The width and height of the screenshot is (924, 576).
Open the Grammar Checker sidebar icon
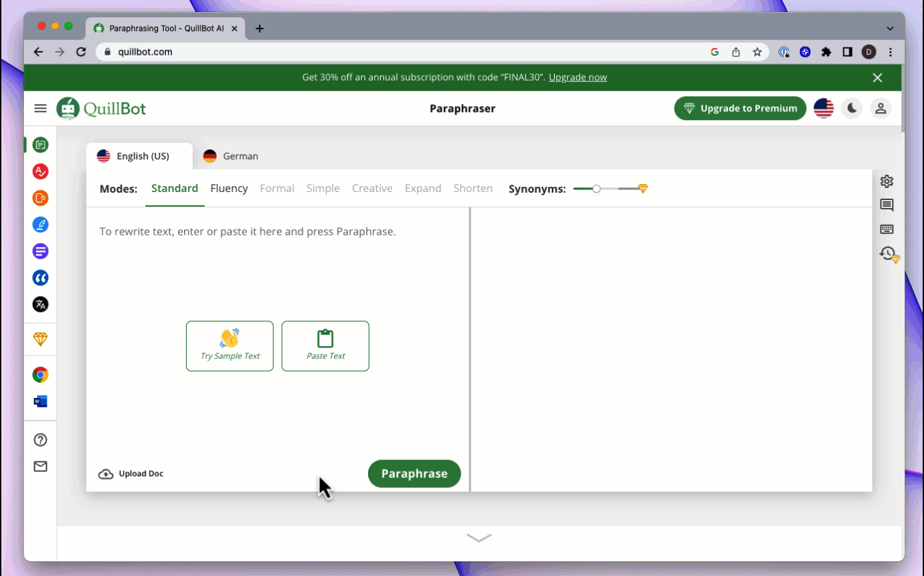(x=41, y=171)
